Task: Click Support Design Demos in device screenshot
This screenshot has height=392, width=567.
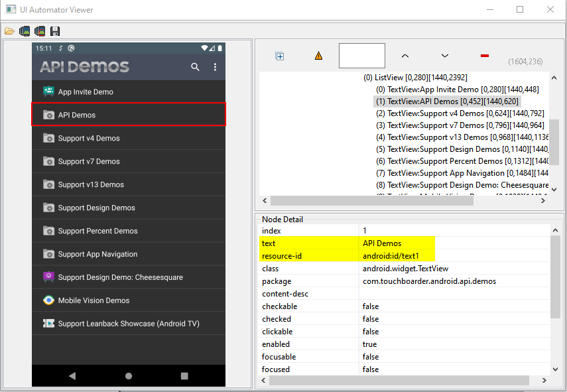Action: (96, 208)
